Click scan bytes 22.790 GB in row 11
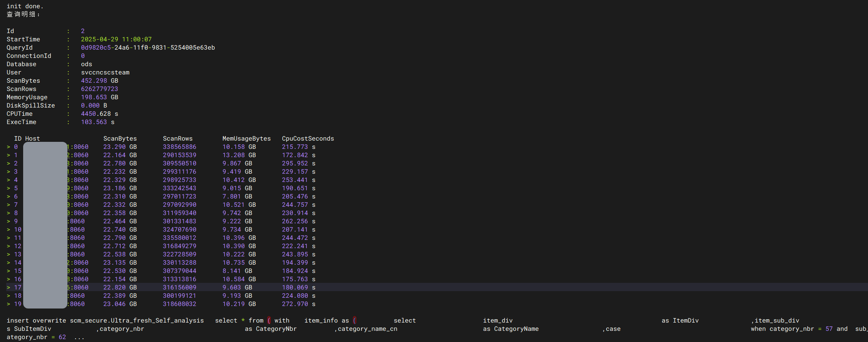 pos(120,238)
